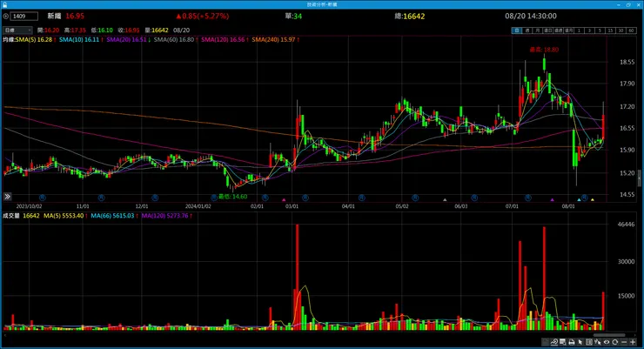Click the pink triangle marker near 03/01

284,199
